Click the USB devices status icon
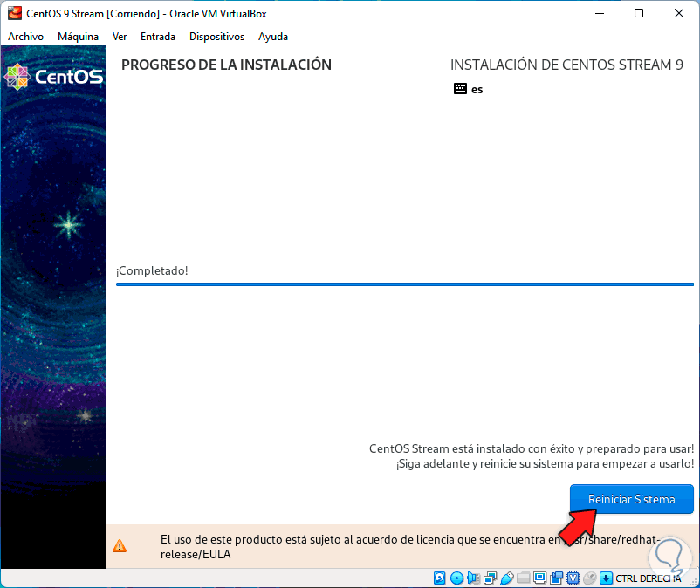 pos(507,578)
